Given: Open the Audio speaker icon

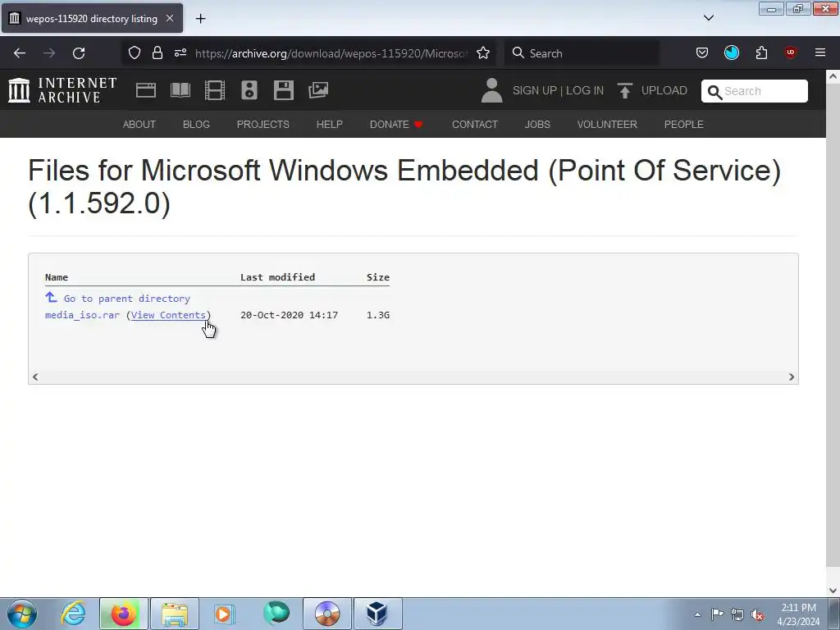Looking at the screenshot, I should pos(249,90).
